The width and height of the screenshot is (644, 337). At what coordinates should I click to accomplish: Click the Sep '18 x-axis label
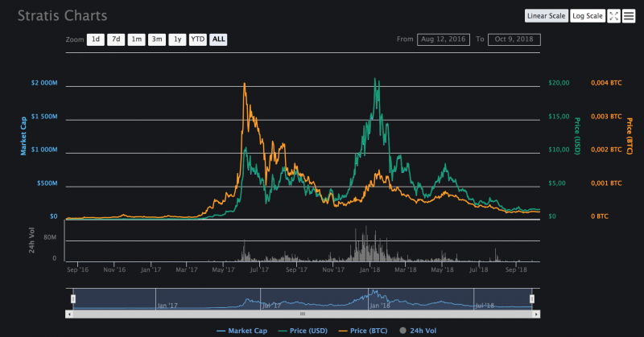tap(516, 269)
